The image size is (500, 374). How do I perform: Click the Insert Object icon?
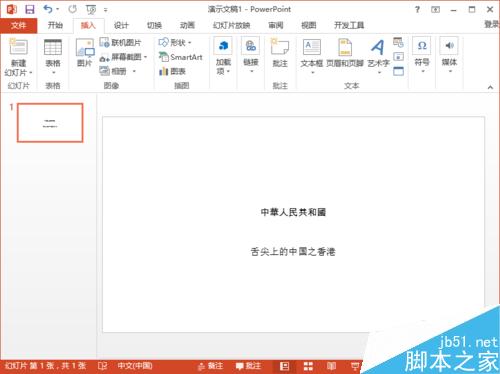[398, 71]
